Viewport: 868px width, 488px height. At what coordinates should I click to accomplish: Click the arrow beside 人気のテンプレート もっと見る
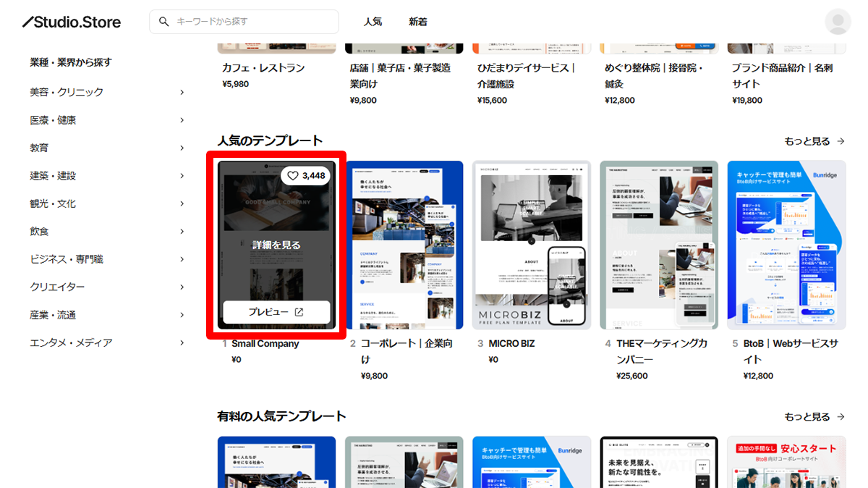click(x=841, y=141)
